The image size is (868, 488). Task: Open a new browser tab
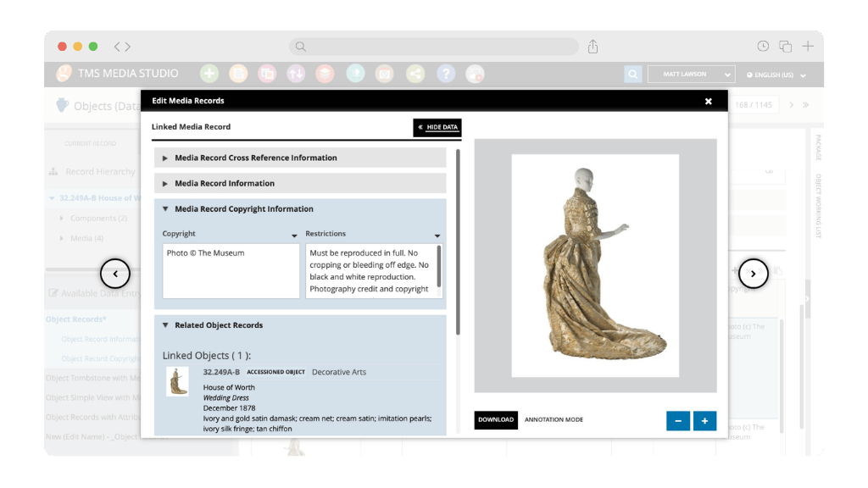pos(808,47)
